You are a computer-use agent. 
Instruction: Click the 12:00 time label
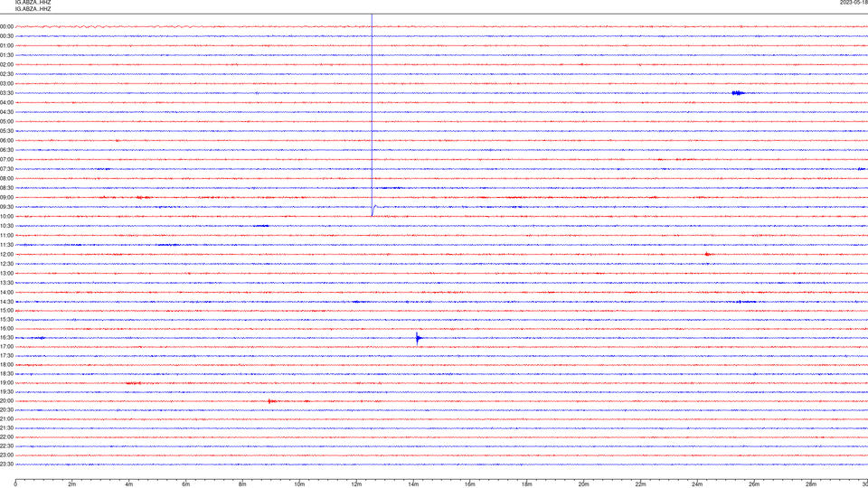6,255
